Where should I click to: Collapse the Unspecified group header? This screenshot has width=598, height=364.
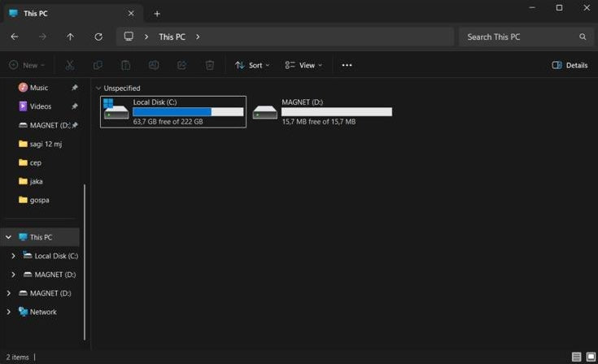tap(98, 88)
